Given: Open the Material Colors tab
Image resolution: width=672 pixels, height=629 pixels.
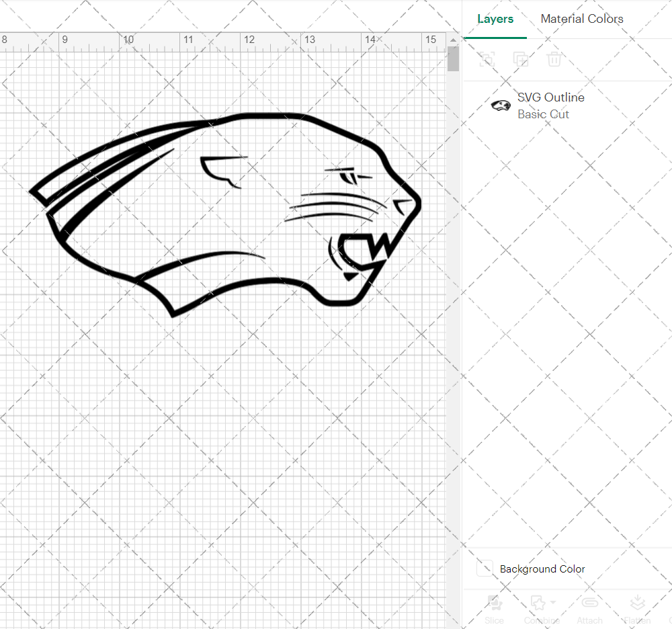Looking at the screenshot, I should pos(581,19).
